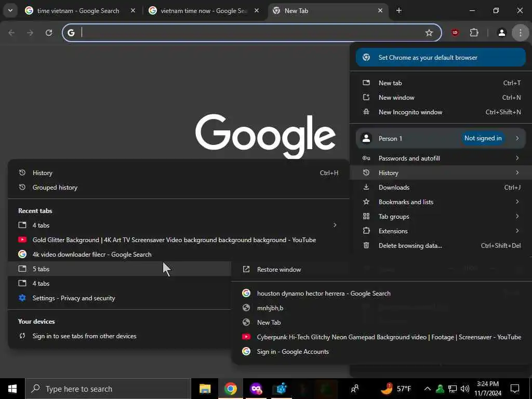Click Set Chrome as your default browser
This screenshot has height=399, width=532.
pyautogui.click(x=441, y=57)
